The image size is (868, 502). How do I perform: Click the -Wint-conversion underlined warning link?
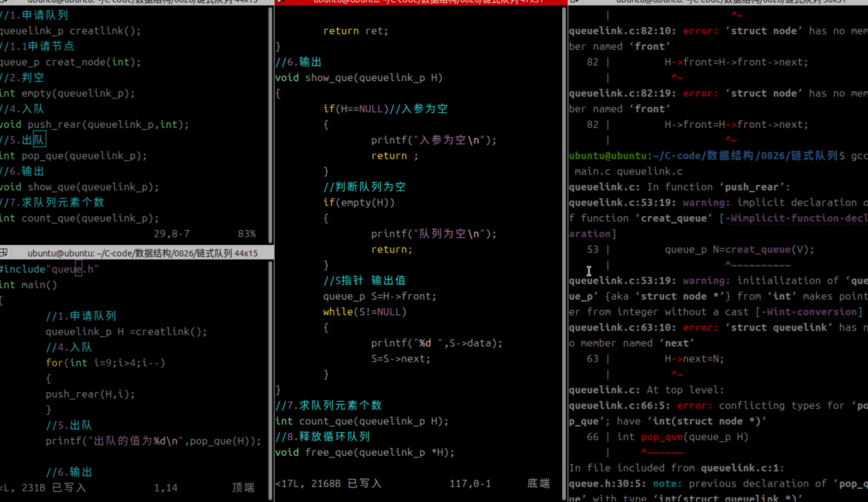tap(809, 312)
